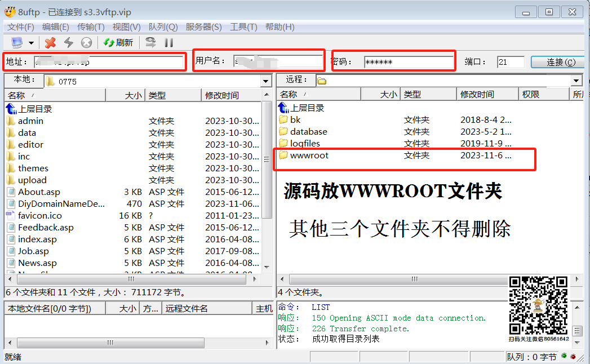The width and height of the screenshot is (590, 364).
Task: Select the wwwroot remote folder
Action: tap(309, 155)
